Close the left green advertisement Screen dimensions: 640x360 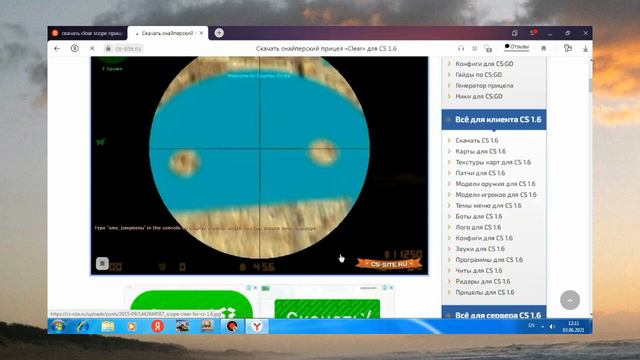tap(256, 288)
